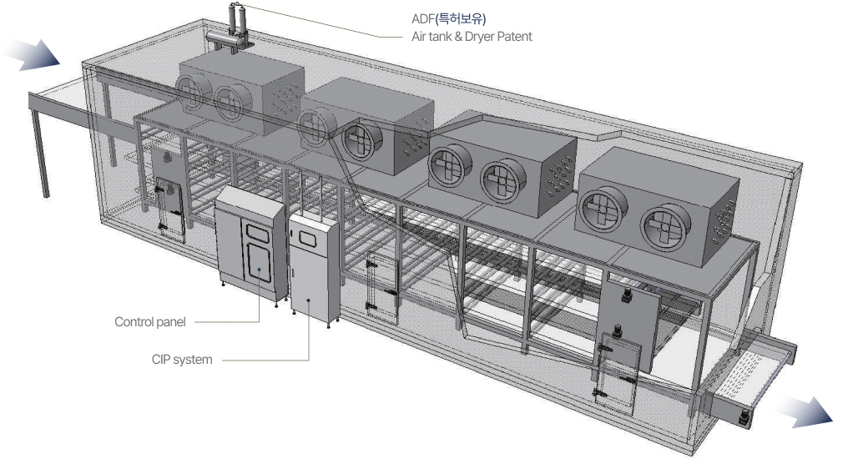The height and width of the screenshot is (459, 868).
Task: Click the "ADF(특허보유)" heading text
Action: tap(448, 18)
